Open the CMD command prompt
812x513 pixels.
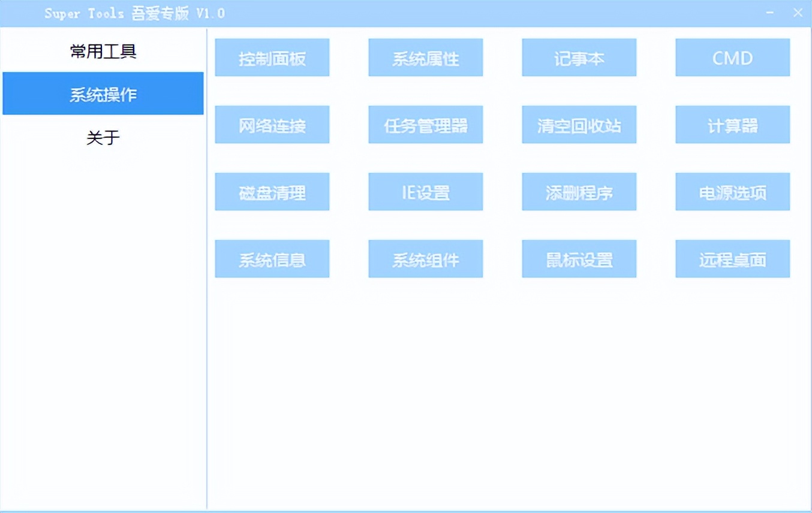(x=732, y=58)
